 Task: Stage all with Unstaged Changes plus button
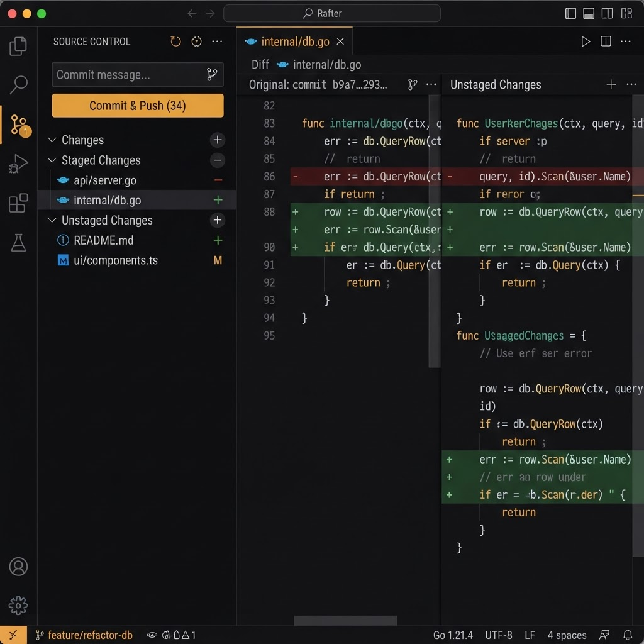coord(217,220)
